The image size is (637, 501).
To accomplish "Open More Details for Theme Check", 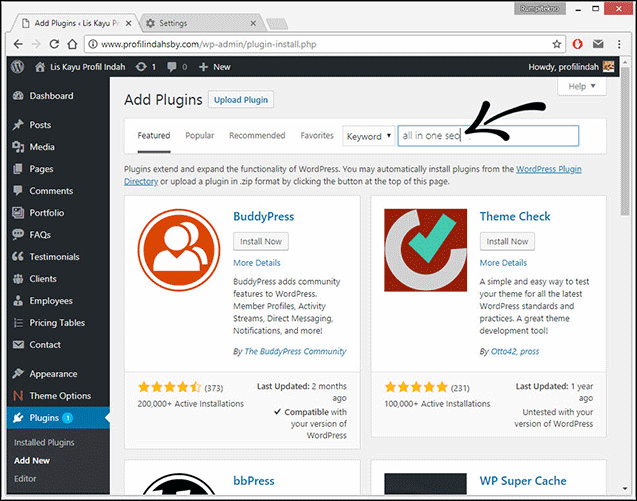I will pos(503,263).
